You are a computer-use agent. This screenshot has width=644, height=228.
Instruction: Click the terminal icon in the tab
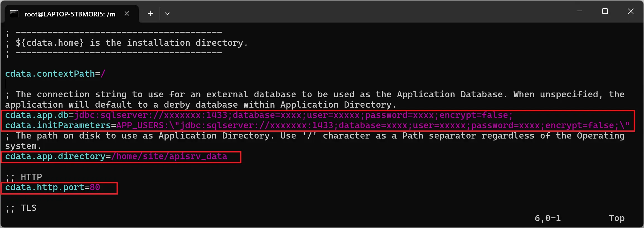click(x=14, y=14)
